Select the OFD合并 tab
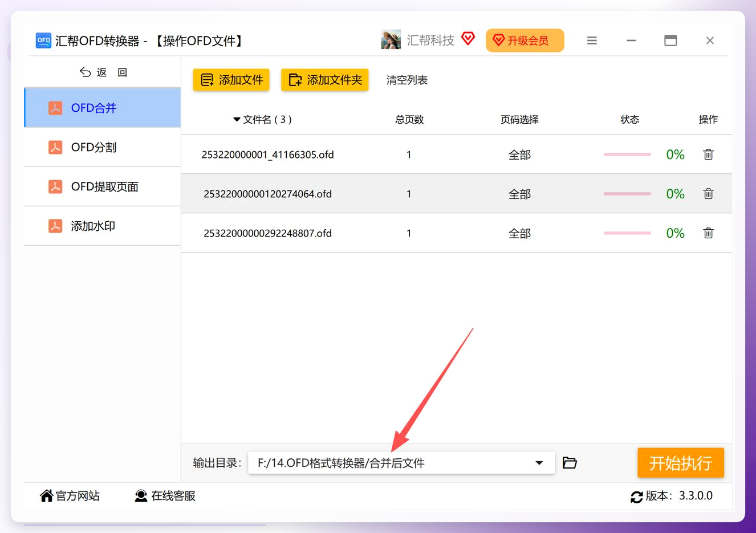756x533 pixels. click(103, 108)
